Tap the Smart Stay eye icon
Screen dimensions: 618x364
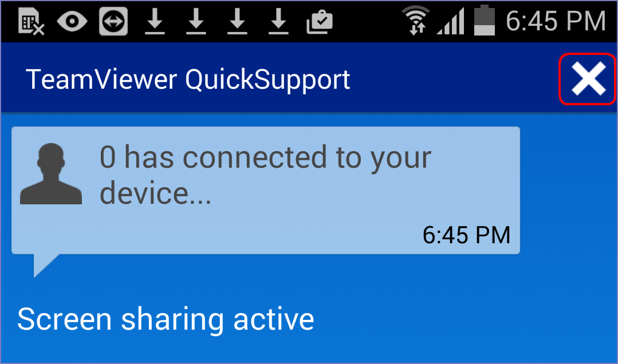pyautogui.click(x=72, y=21)
